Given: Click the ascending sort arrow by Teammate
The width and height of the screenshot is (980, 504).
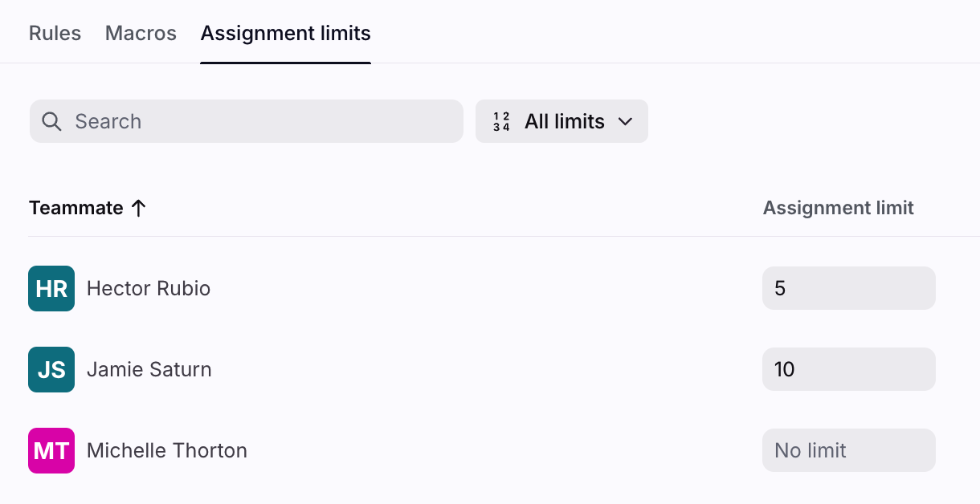Looking at the screenshot, I should tap(138, 209).
